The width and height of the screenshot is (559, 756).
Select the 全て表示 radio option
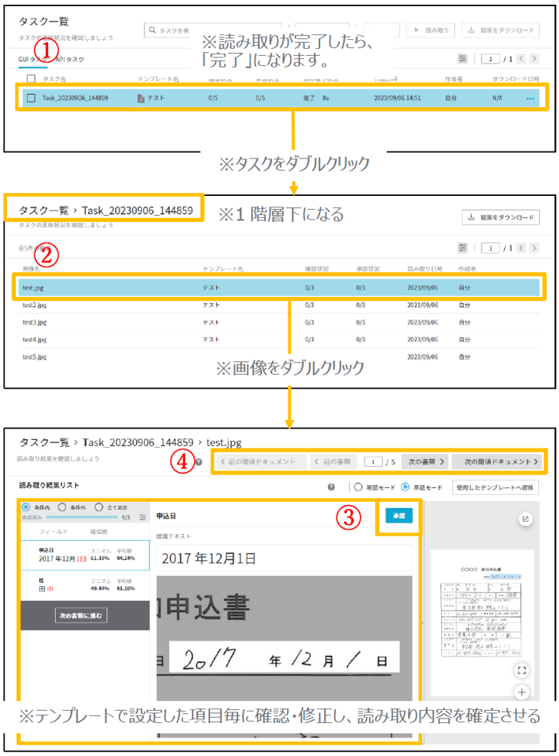tap(100, 507)
